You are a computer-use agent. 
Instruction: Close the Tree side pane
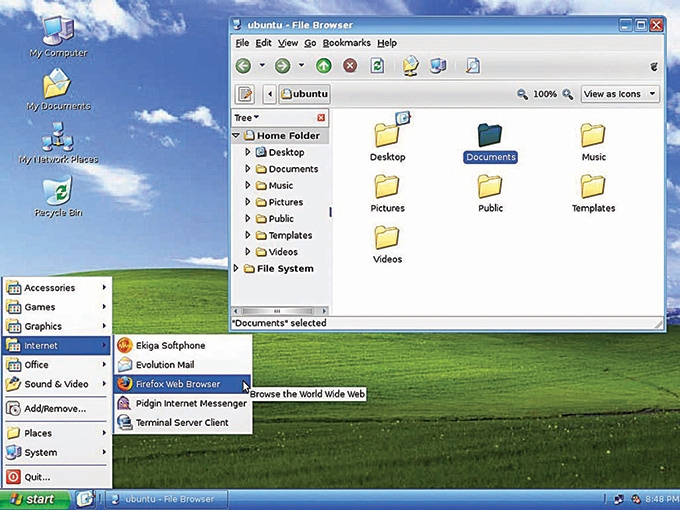coord(321,118)
